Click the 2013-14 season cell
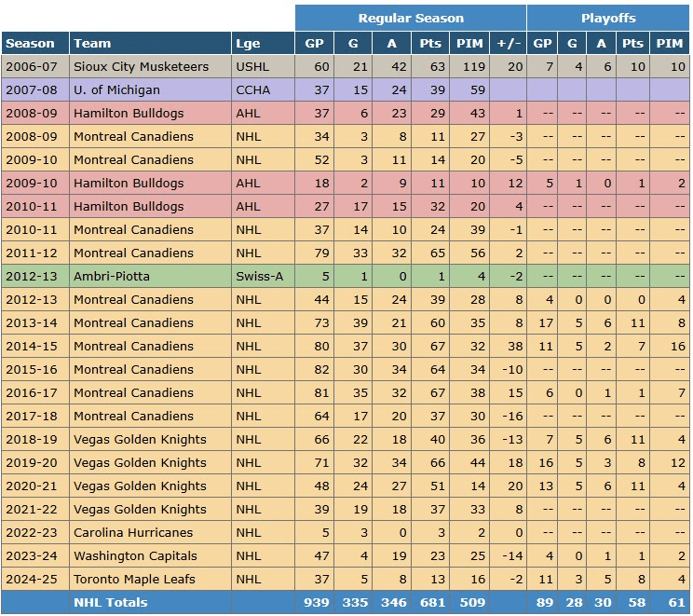The width and height of the screenshot is (693, 616). point(34,322)
